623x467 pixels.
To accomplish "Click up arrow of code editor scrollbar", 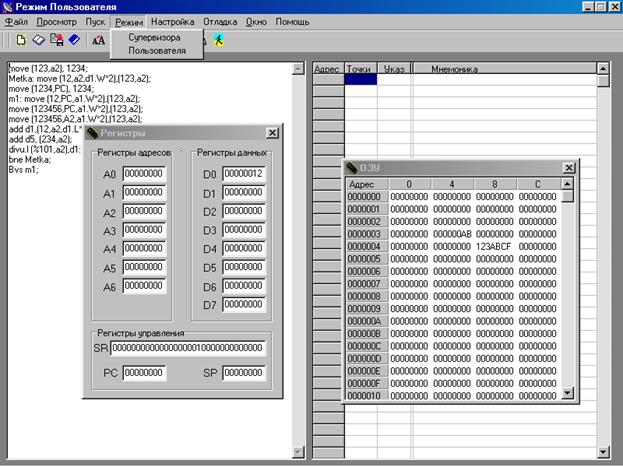I will pyautogui.click(x=298, y=69).
